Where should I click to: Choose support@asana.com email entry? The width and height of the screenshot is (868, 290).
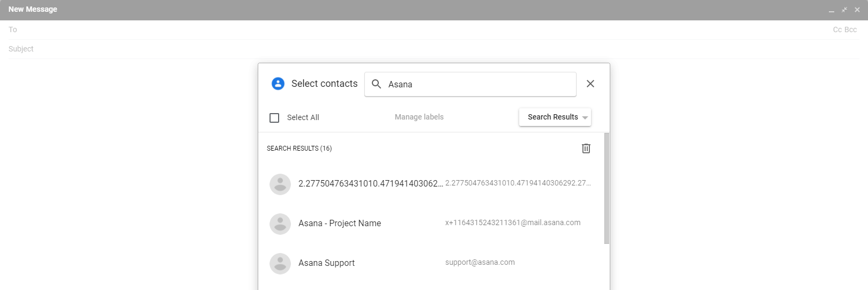pyautogui.click(x=480, y=262)
